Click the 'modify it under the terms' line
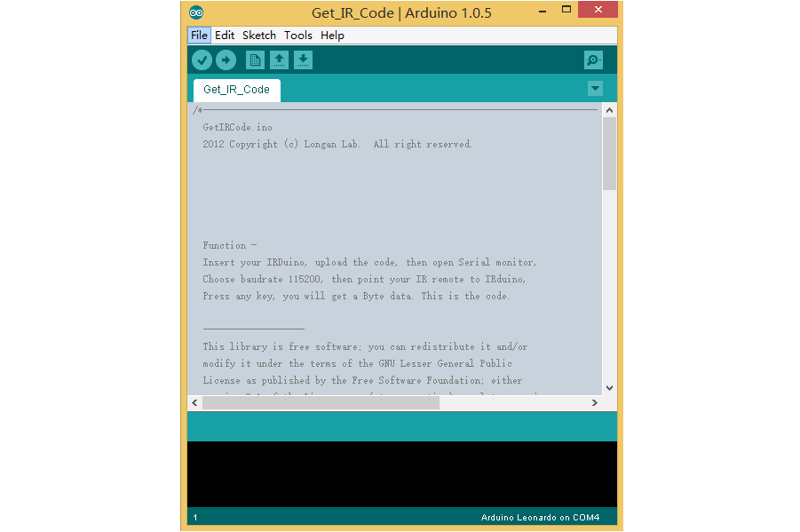 click(x=357, y=363)
